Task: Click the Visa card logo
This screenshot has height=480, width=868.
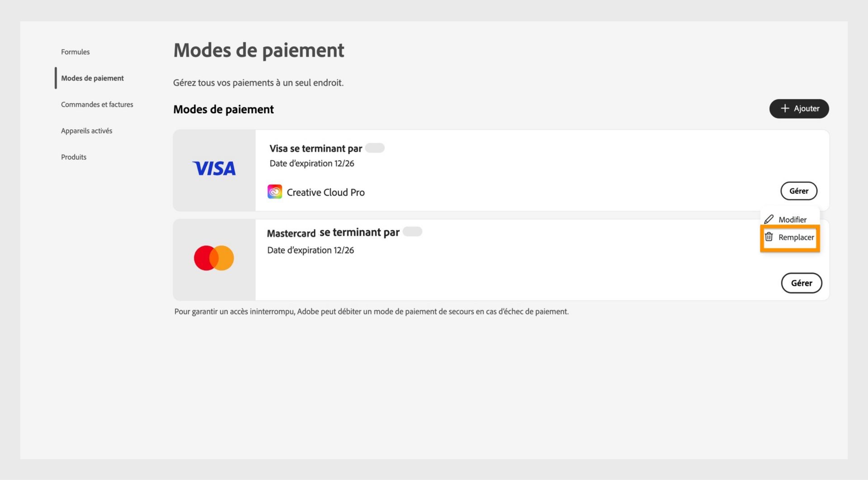Action: point(214,169)
